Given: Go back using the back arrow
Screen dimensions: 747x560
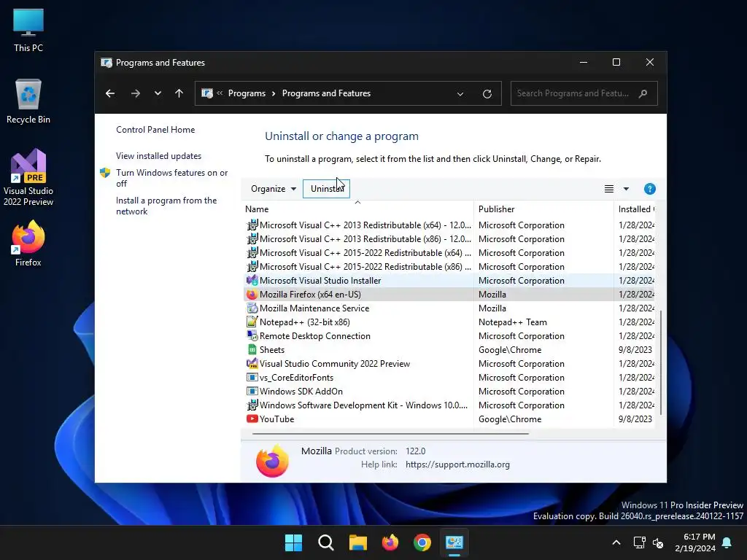Looking at the screenshot, I should (110, 93).
